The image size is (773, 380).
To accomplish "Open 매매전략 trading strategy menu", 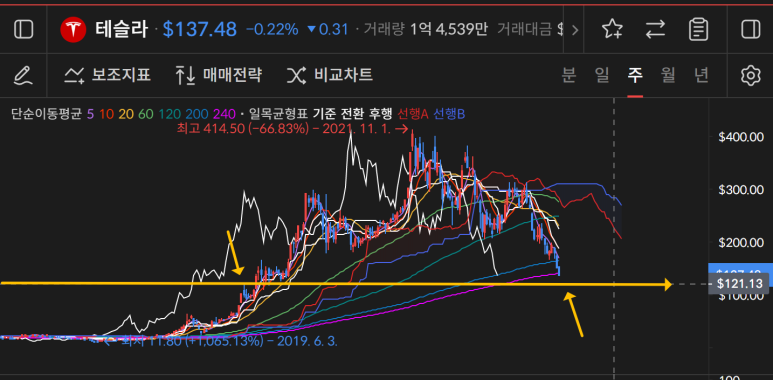I will (218, 75).
